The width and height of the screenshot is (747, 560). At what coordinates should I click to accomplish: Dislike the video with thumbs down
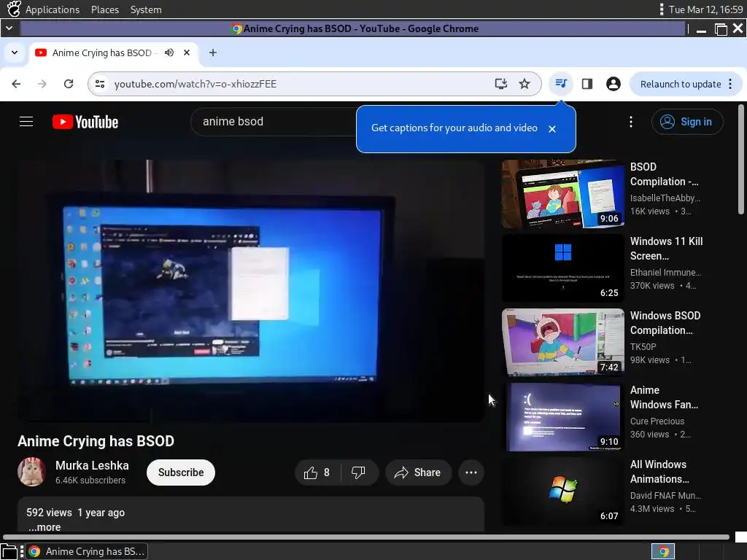(x=359, y=472)
